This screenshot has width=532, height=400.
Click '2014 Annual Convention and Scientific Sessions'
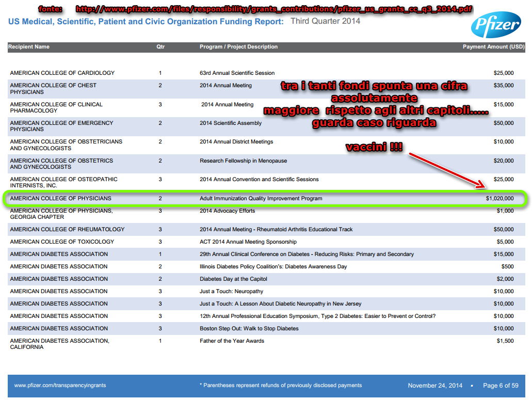pos(259,180)
